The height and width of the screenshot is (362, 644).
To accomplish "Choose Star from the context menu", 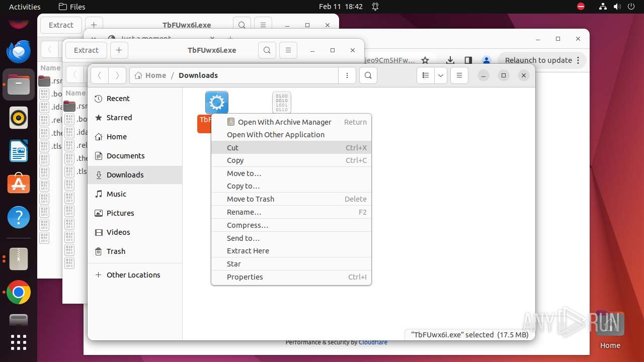I will pyautogui.click(x=291, y=264).
